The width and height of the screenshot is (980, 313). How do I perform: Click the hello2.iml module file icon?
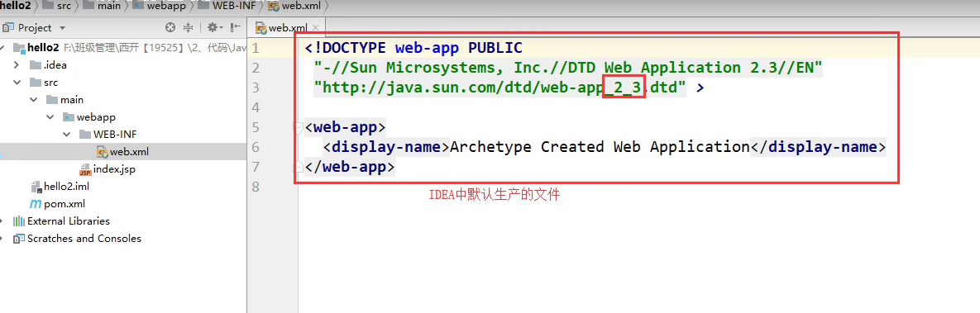36,186
